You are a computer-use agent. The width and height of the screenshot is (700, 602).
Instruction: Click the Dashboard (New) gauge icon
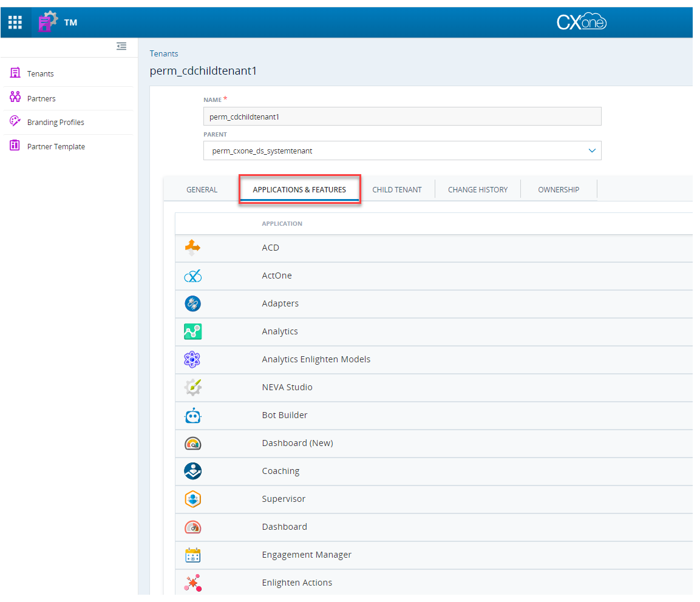[x=193, y=444]
